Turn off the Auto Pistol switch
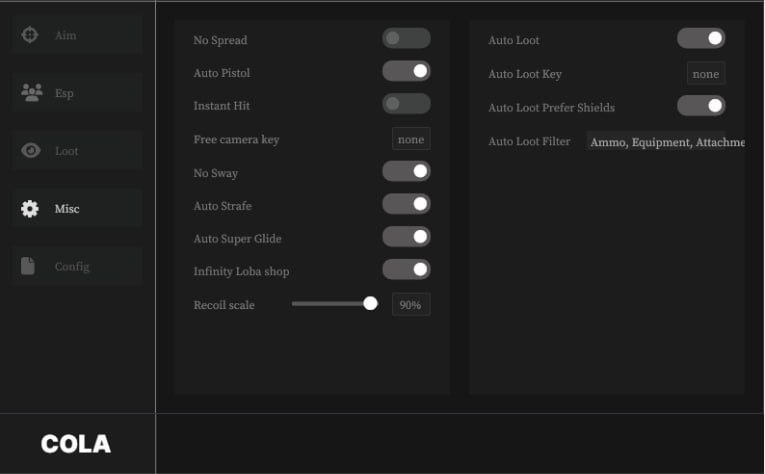765x474 pixels. [406, 71]
